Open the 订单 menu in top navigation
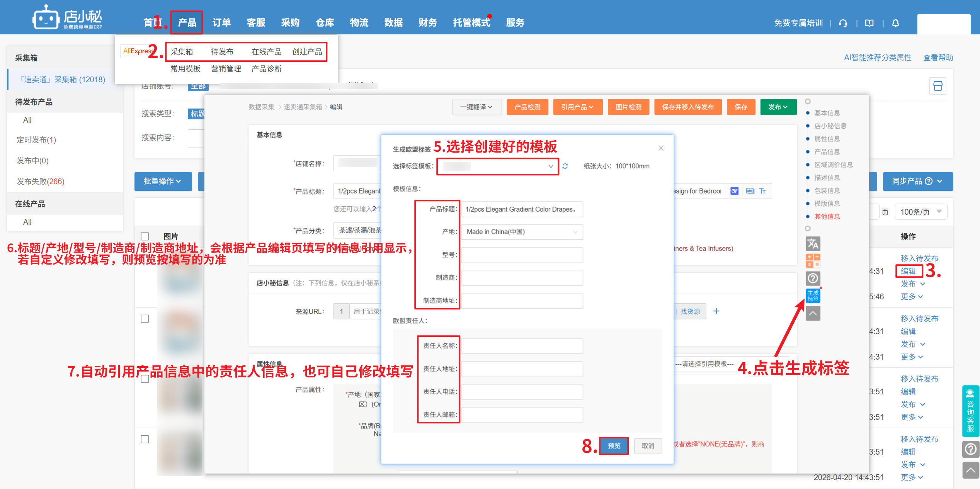The image size is (980, 489). point(221,23)
